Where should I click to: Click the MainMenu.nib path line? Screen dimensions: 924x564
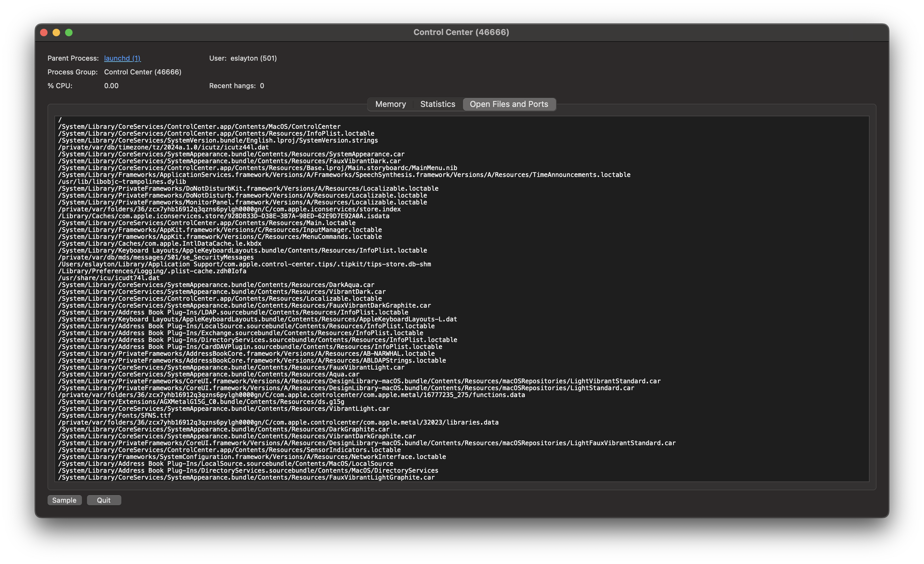pyautogui.click(x=257, y=168)
